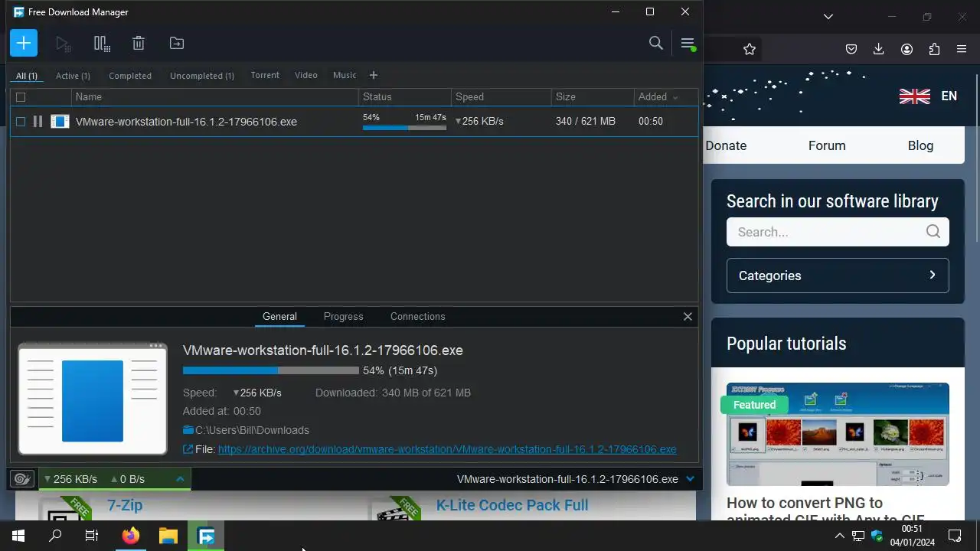Open Firefox account icon
Screen dimensions: 980x551
[906, 49]
